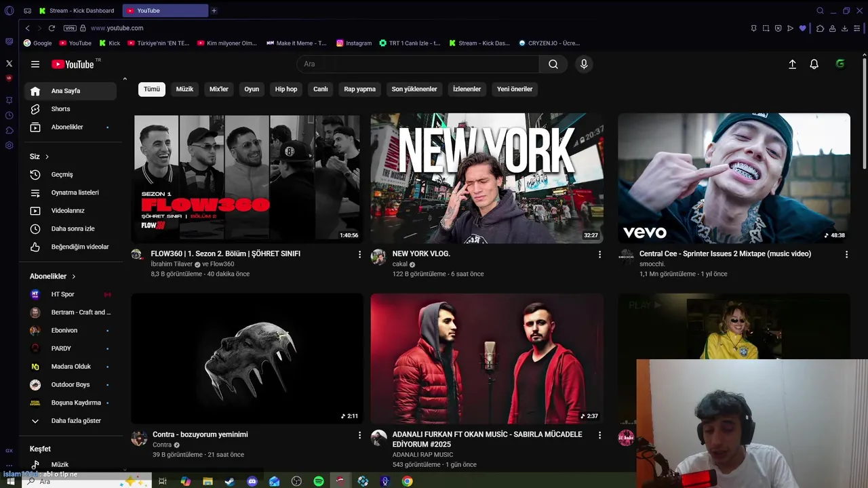Viewport: 868px width, 488px height.
Task: Play the FLOW360 Sezon 1 thumbnail
Action: click(247, 178)
